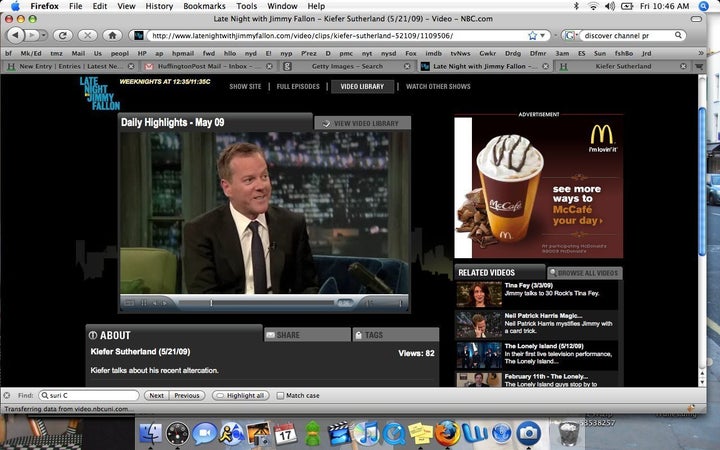This screenshot has width=720, height=450.
Task: Switch to the Getty Images Search tab
Action: (x=347, y=66)
